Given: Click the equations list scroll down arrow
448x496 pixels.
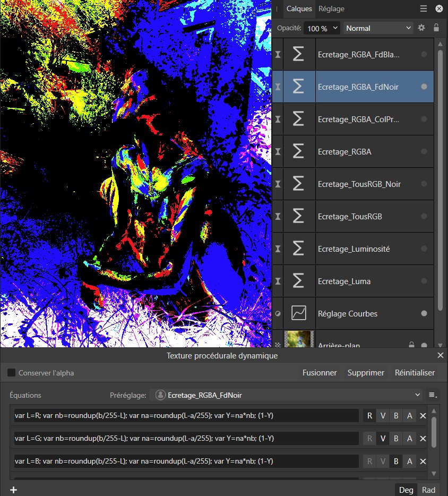Looking at the screenshot, I should pyautogui.click(x=434, y=474).
